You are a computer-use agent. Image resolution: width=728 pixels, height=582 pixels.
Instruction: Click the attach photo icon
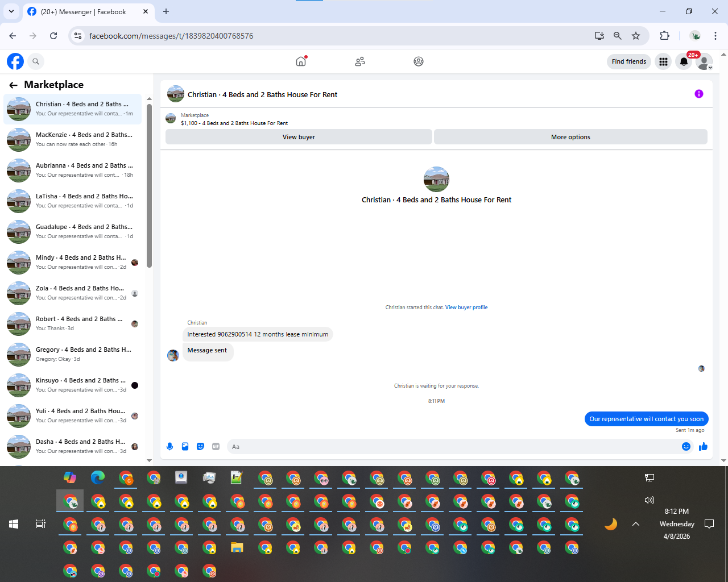click(x=185, y=447)
